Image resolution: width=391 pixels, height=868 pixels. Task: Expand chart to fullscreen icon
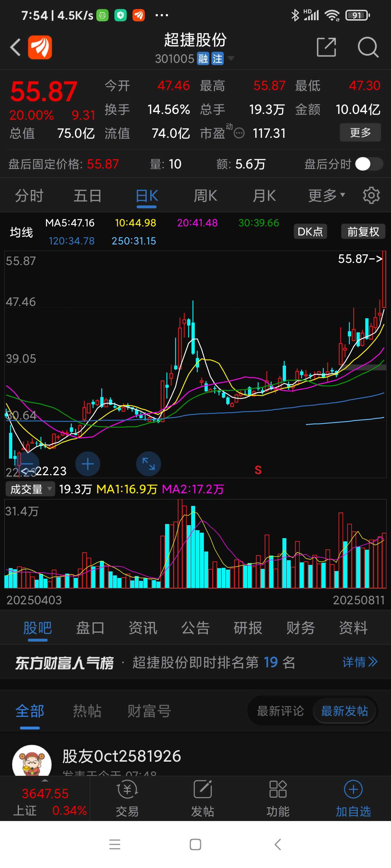coord(148,464)
